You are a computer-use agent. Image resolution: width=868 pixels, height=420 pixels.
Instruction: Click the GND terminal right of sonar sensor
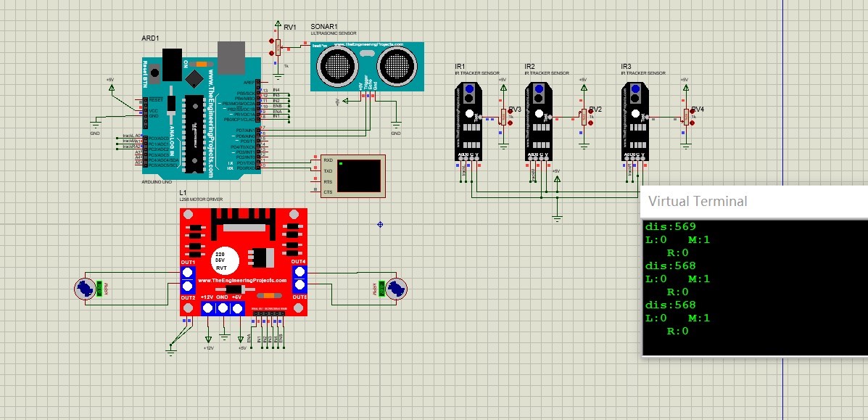(x=396, y=127)
